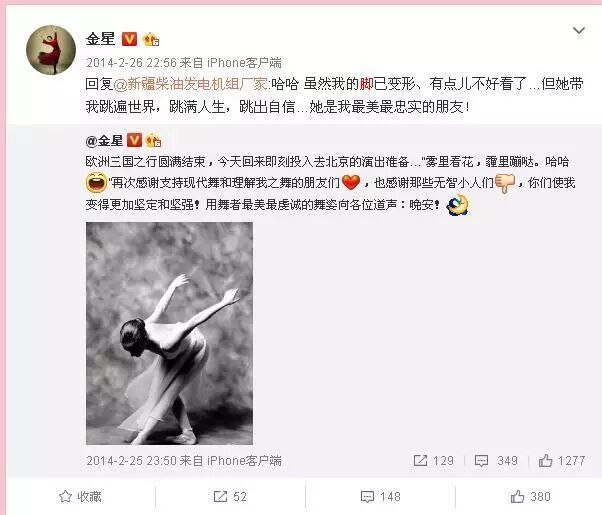
Task: Click the membership crown badge beside top 金星
Action: [x=151, y=39]
